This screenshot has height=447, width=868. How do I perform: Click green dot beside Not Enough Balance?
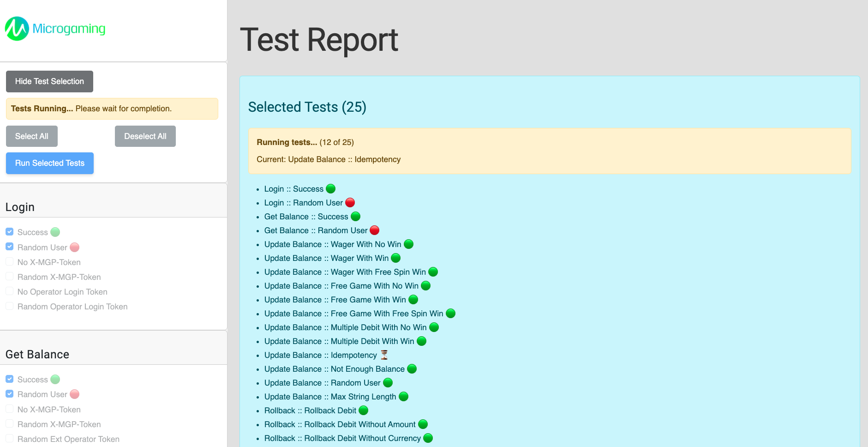tap(412, 369)
